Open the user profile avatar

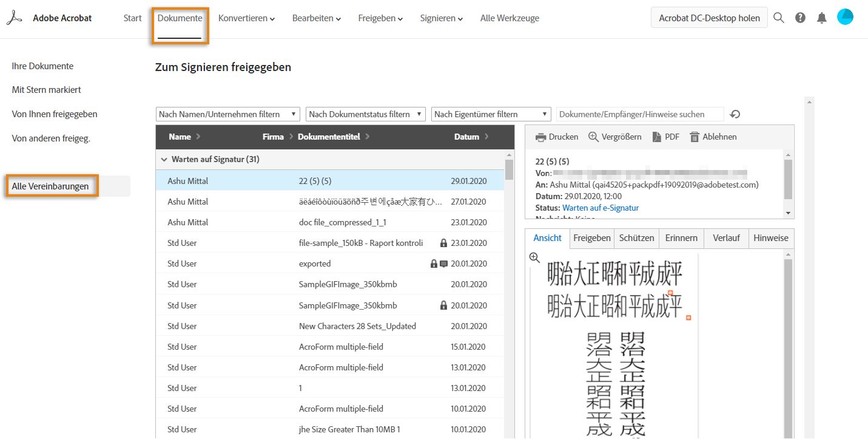tap(845, 17)
